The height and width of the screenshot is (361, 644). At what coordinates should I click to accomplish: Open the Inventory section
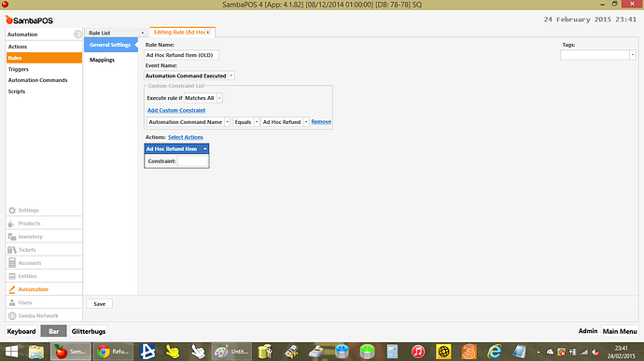[44, 237]
